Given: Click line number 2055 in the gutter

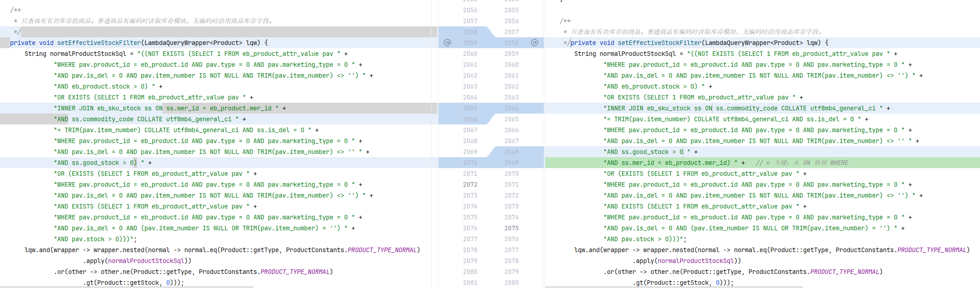Looking at the screenshot, I should click(x=512, y=10).
